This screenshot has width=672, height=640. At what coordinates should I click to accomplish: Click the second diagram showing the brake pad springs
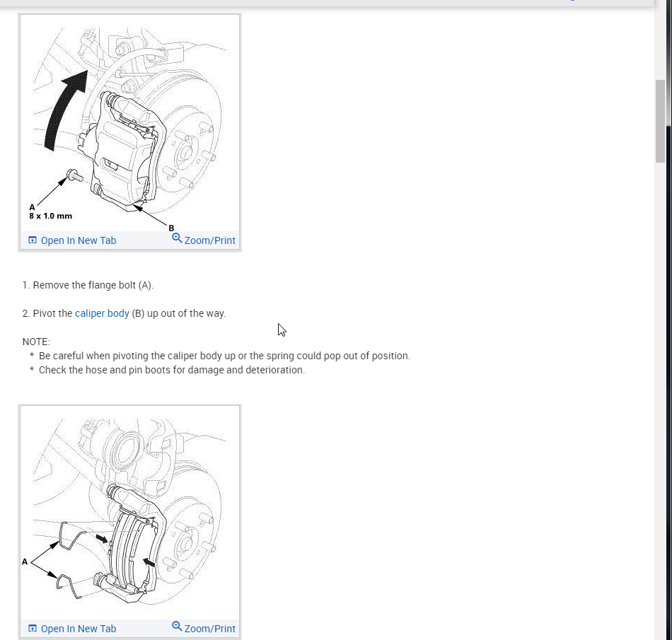coord(130,513)
